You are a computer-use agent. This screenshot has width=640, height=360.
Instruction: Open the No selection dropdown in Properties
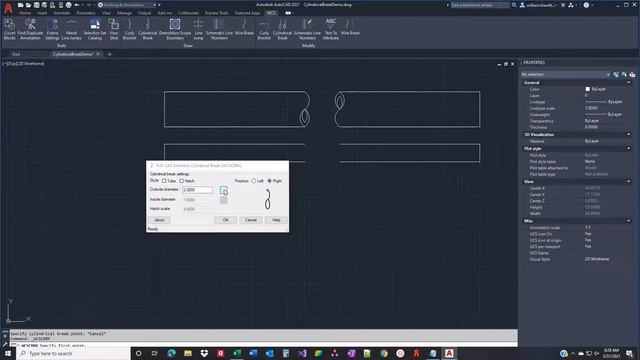[566, 74]
